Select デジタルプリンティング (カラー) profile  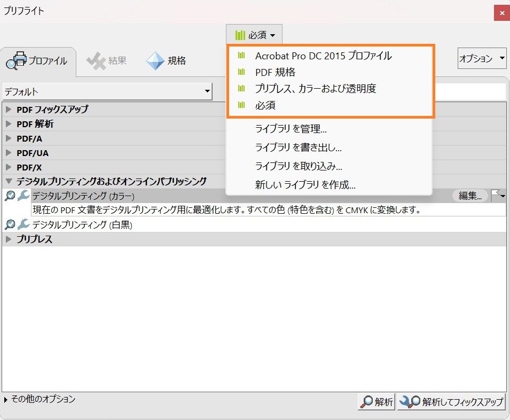coord(83,196)
